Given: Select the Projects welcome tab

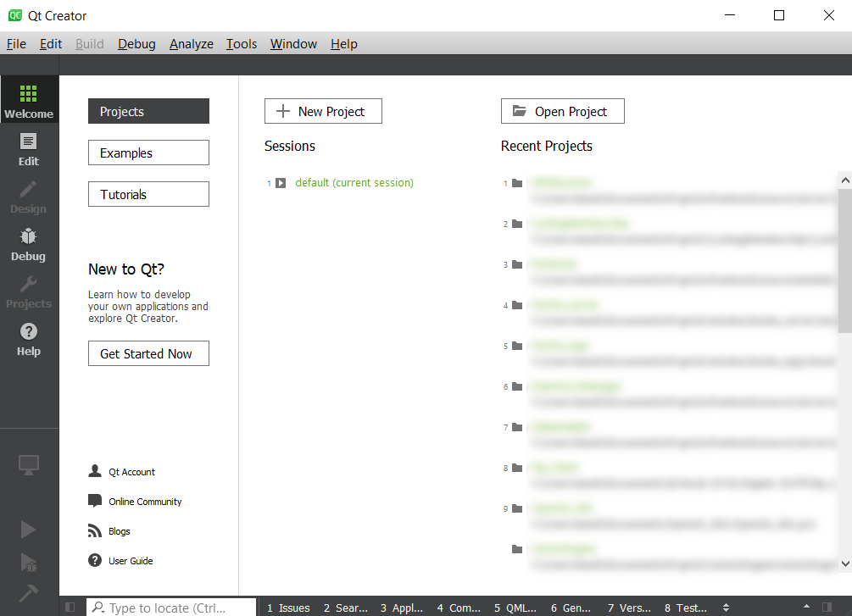Looking at the screenshot, I should 148,111.
